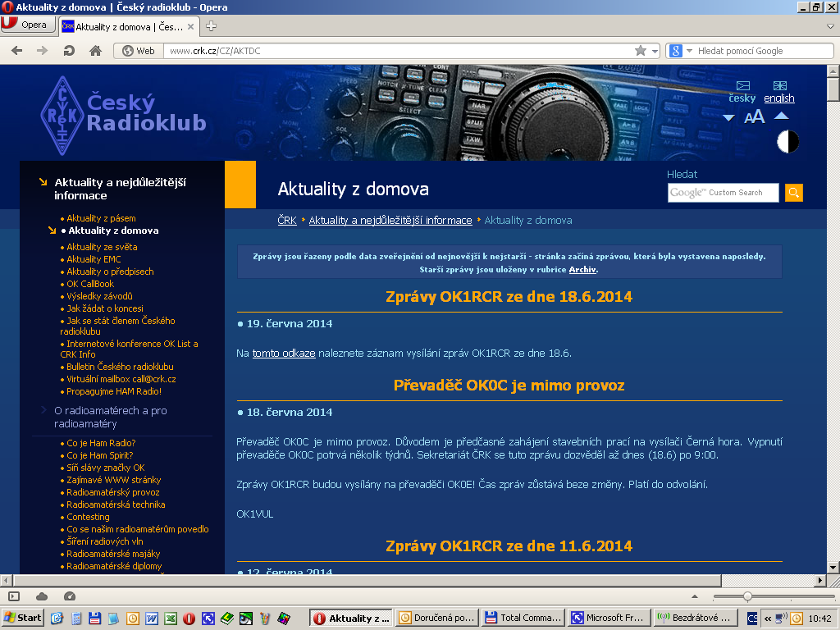Go forward with the forward arrow
Viewport: 840px width, 630px height.
click(43, 51)
